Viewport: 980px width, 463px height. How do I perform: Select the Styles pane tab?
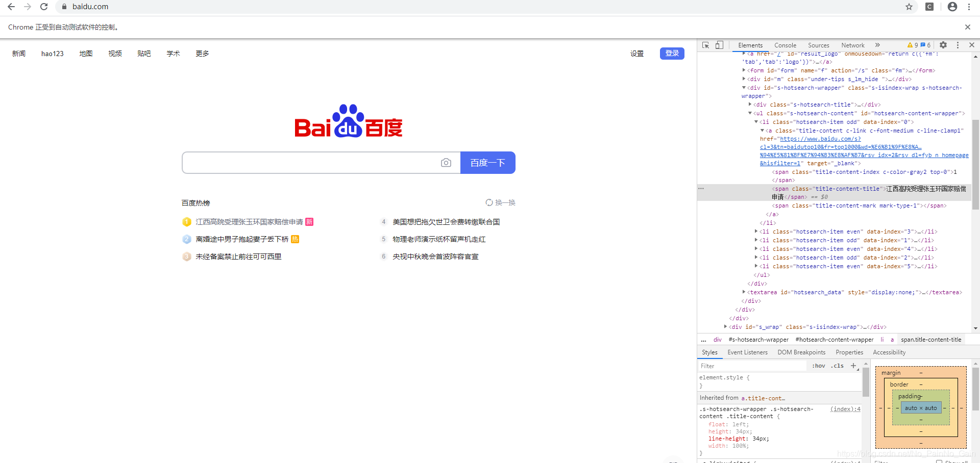709,352
